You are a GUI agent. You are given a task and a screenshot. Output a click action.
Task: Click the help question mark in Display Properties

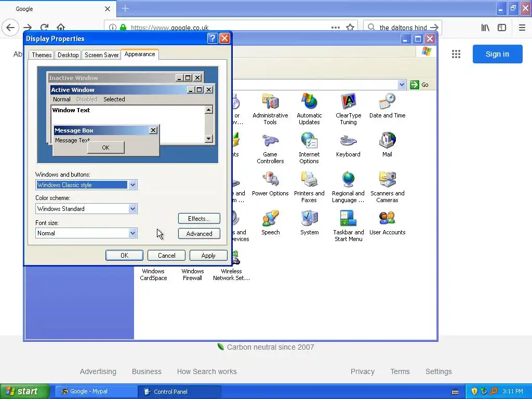tap(212, 38)
